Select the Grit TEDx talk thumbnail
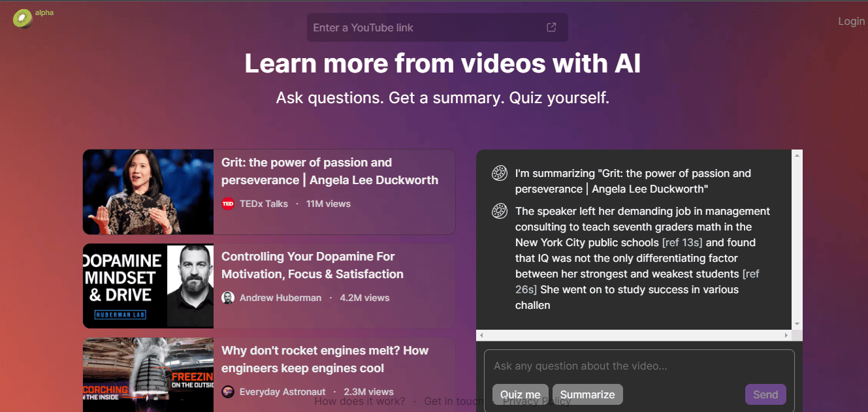The image size is (868, 412). tap(148, 191)
